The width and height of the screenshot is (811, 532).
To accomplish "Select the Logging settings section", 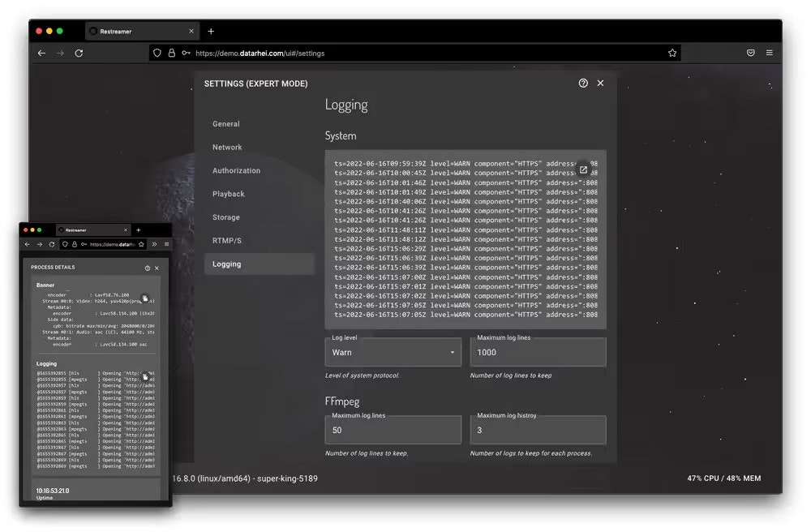I will click(259, 264).
